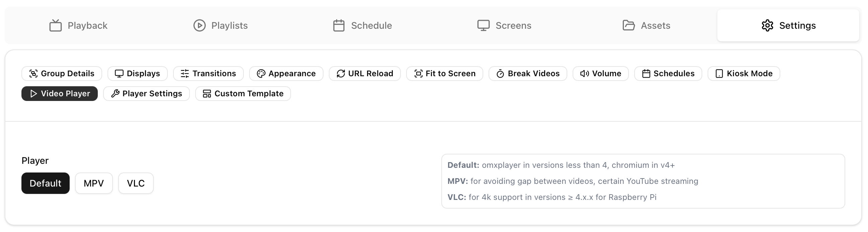Image resolution: width=868 pixels, height=232 pixels.
Task: Click the Screens monitor icon
Action: pyautogui.click(x=483, y=25)
